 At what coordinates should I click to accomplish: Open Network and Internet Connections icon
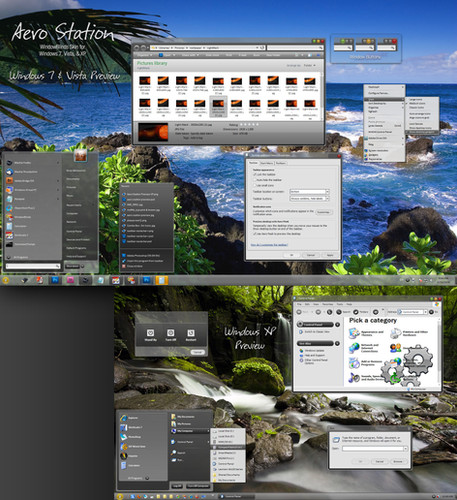point(354,348)
